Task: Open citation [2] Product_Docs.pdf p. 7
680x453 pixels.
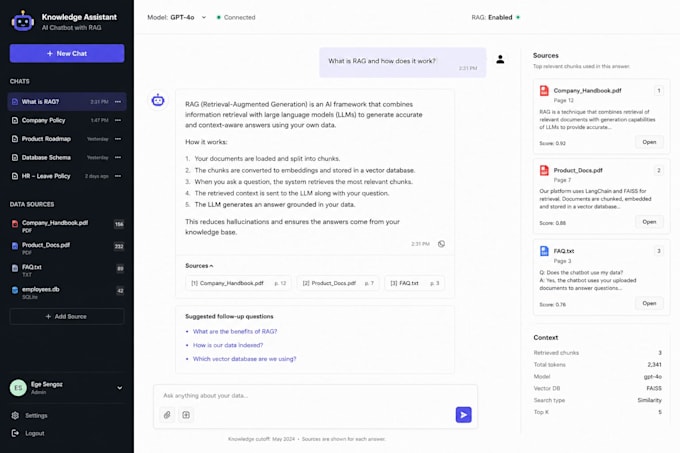Action: click(338, 283)
